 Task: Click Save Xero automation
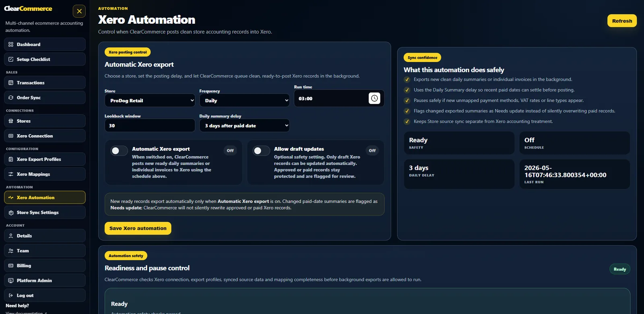138,228
